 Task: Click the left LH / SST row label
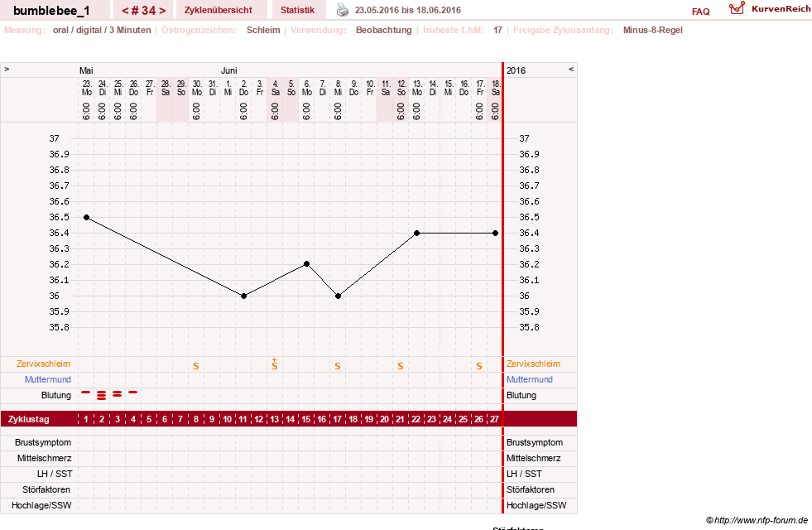[55, 474]
